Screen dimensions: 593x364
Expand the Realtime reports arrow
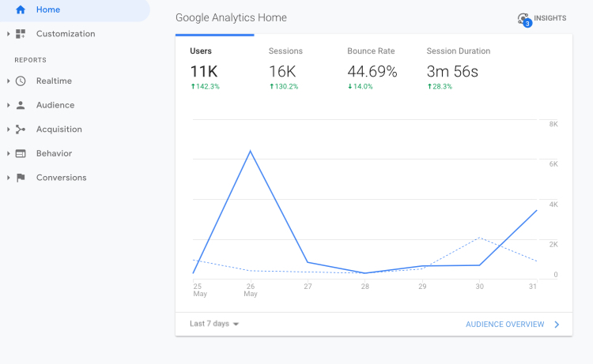point(9,81)
